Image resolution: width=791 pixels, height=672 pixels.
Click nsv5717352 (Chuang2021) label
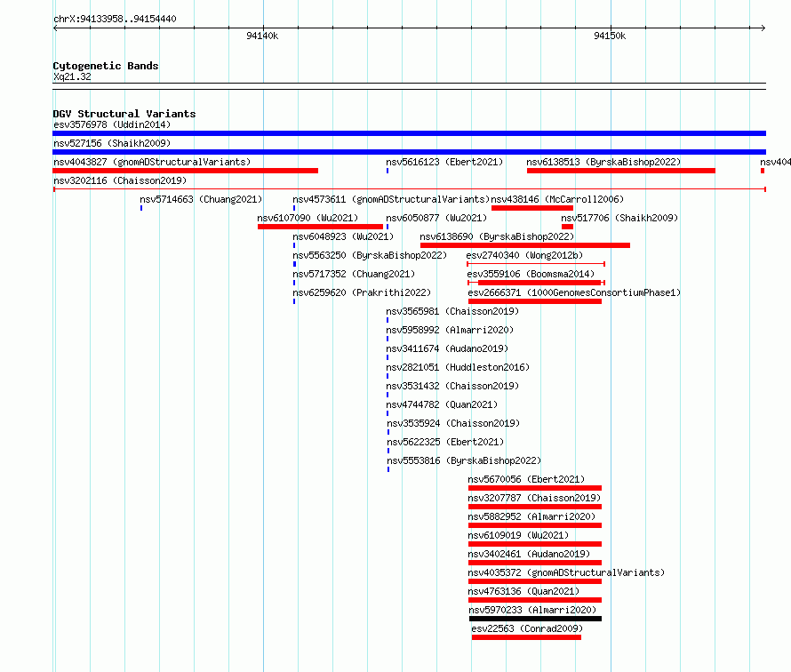[354, 274]
